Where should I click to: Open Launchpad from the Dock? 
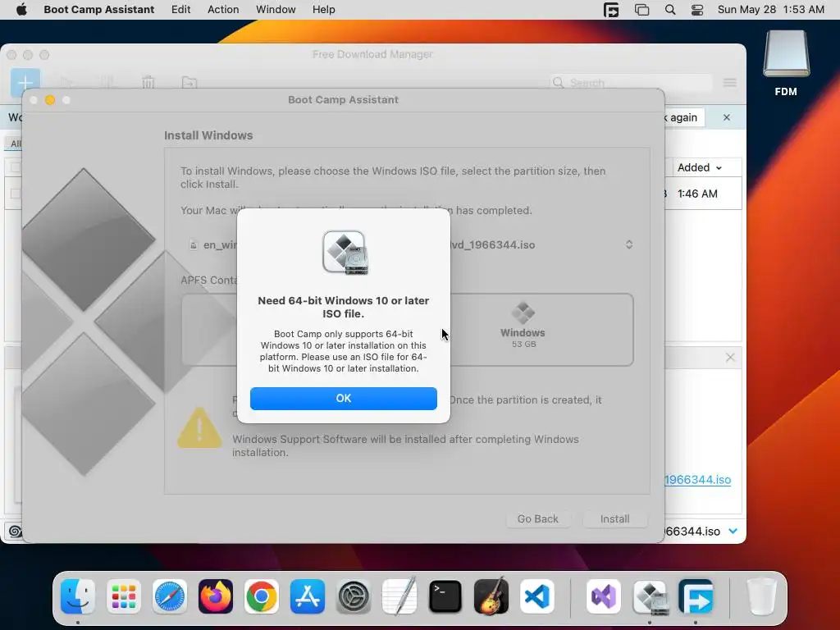(x=124, y=596)
